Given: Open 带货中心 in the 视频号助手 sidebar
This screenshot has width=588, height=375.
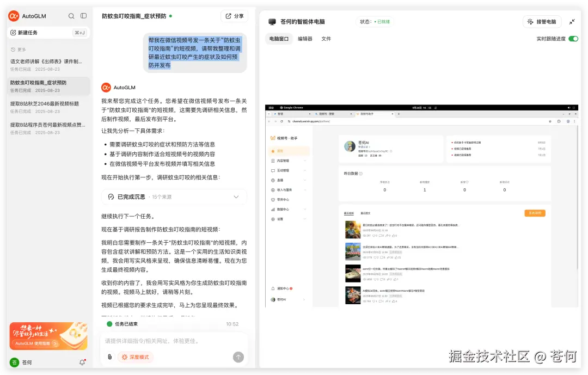Looking at the screenshot, I should 290,200.
